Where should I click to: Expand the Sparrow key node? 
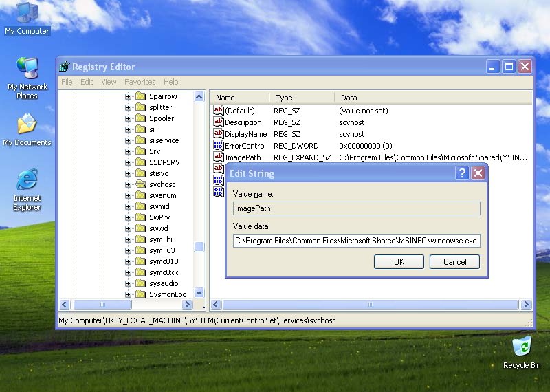(128, 96)
